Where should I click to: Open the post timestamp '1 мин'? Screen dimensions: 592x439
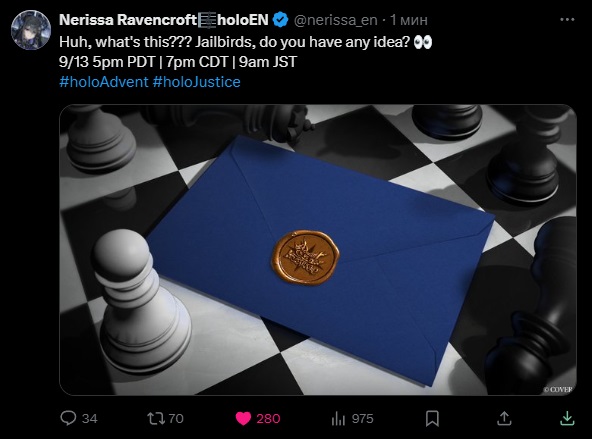[409, 20]
